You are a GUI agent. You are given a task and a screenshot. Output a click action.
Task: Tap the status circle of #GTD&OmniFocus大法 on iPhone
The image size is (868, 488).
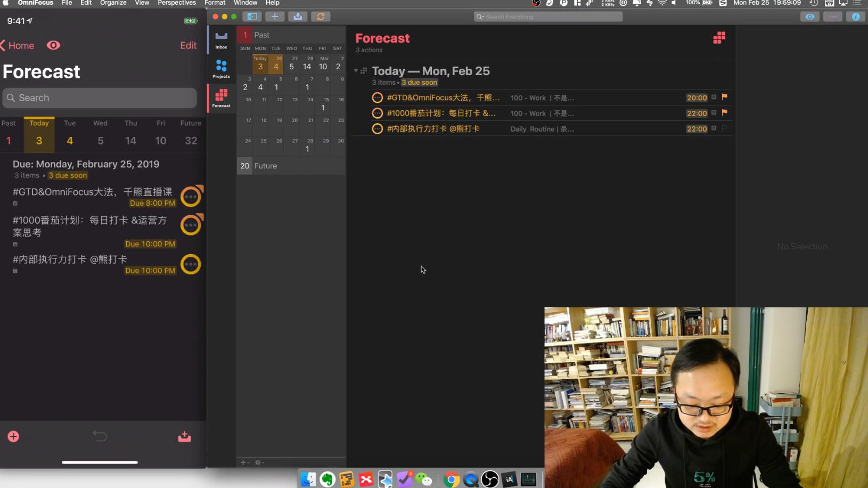191,197
